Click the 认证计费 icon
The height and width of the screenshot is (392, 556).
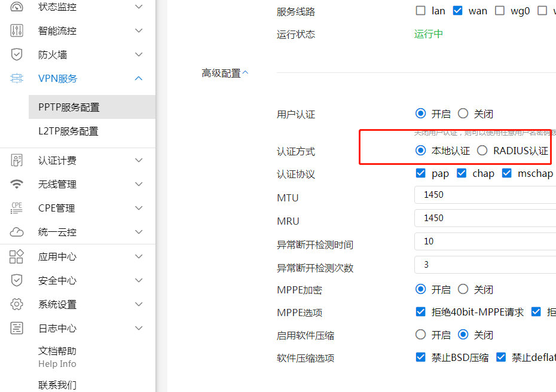(x=17, y=160)
